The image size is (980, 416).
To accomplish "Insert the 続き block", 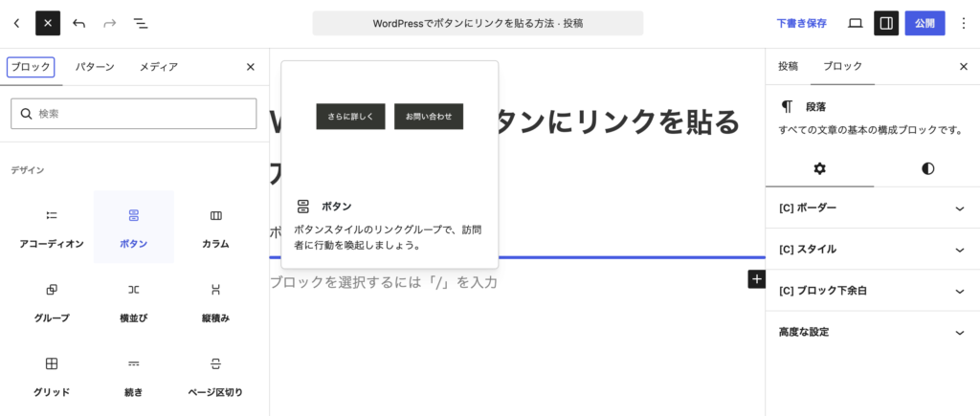I will tap(134, 376).
